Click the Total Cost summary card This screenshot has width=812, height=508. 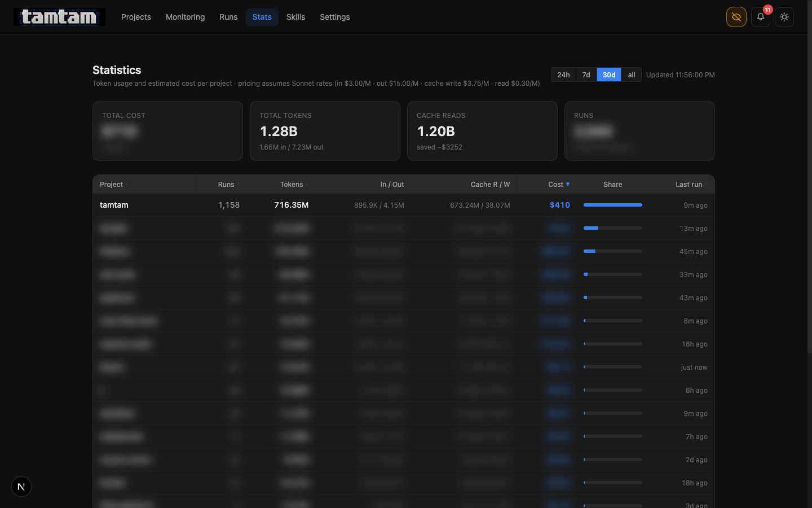point(167,131)
